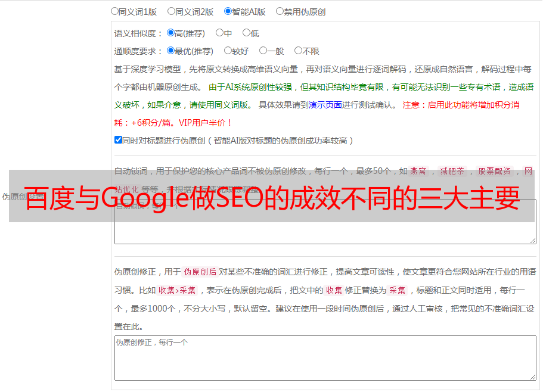Toggle 同时对标题进行伪原创 checkbox

[118, 140]
